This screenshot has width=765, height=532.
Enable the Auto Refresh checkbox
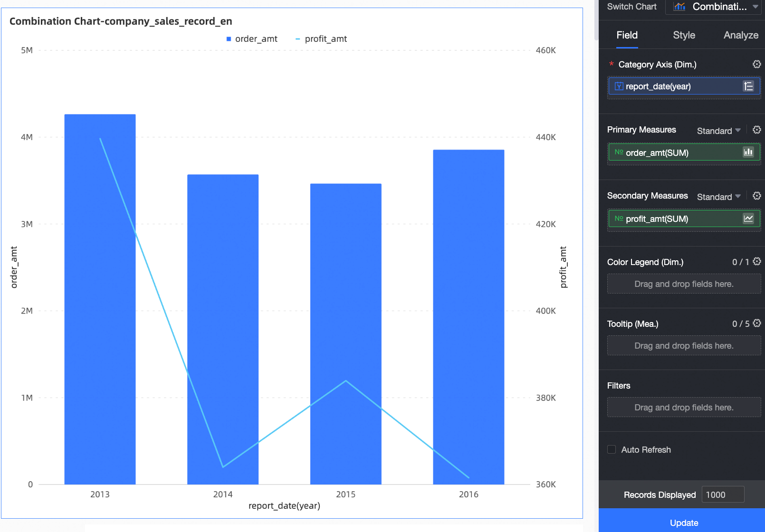pos(612,449)
